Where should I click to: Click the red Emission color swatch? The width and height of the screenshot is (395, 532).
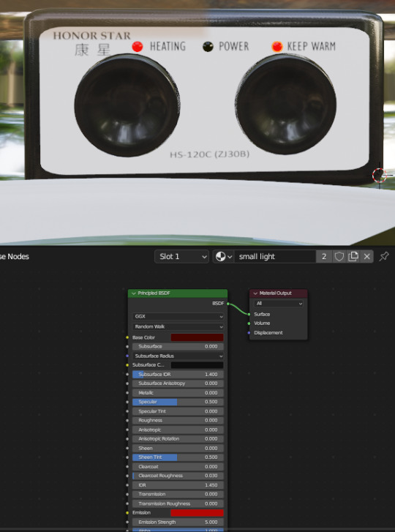[197, 513]
